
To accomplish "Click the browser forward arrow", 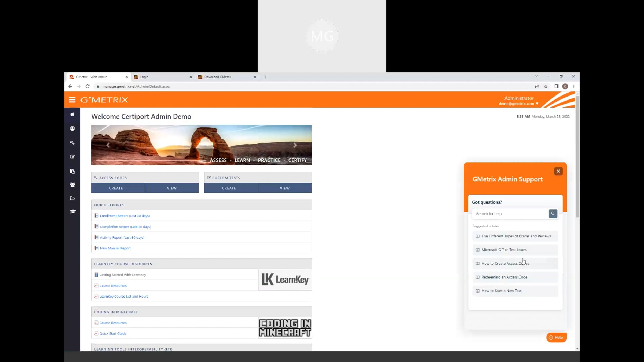I will tap(79, 86).
